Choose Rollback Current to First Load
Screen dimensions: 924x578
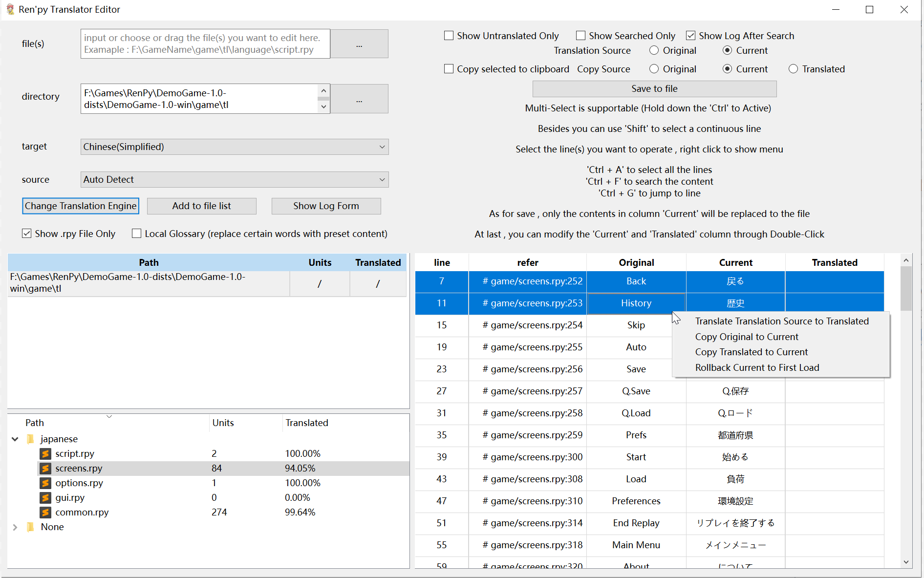pyautogui.click(x=781, y=367)
